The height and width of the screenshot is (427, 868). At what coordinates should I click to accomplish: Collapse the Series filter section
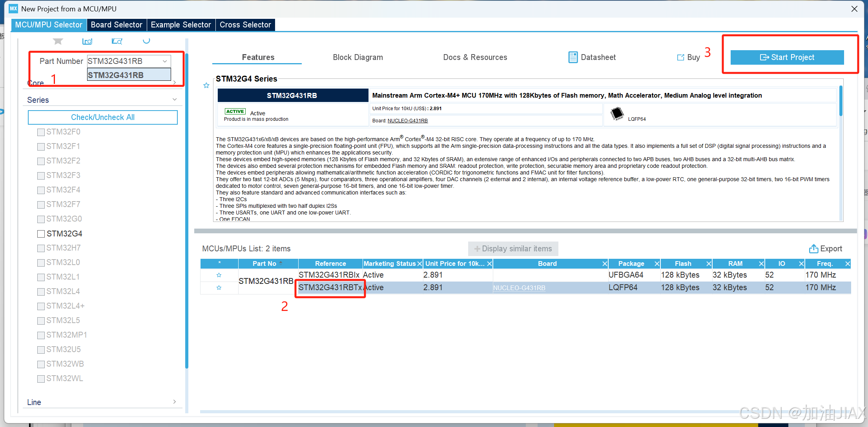pos(175,100)
